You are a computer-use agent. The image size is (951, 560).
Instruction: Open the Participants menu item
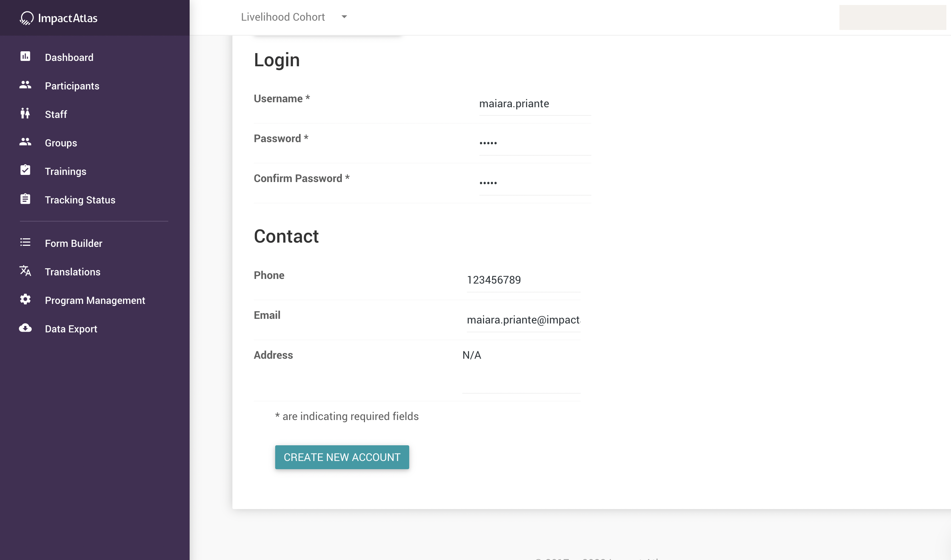tap(72, 86)
